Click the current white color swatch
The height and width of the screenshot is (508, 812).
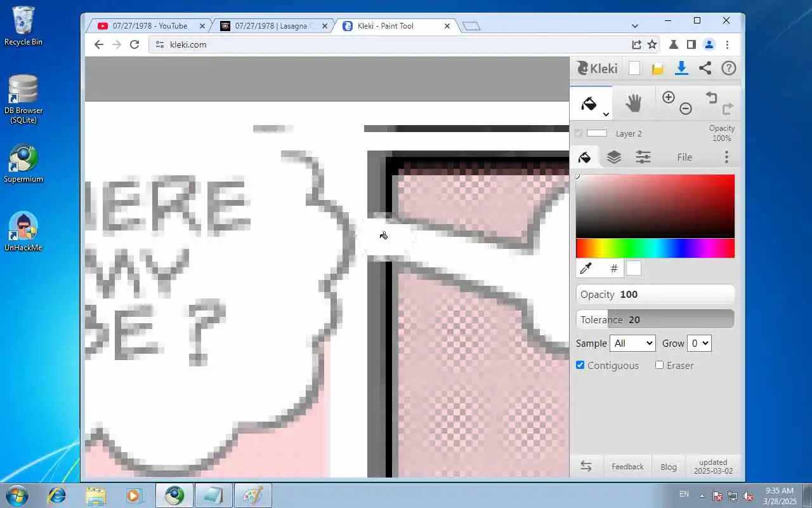[634, 269]
